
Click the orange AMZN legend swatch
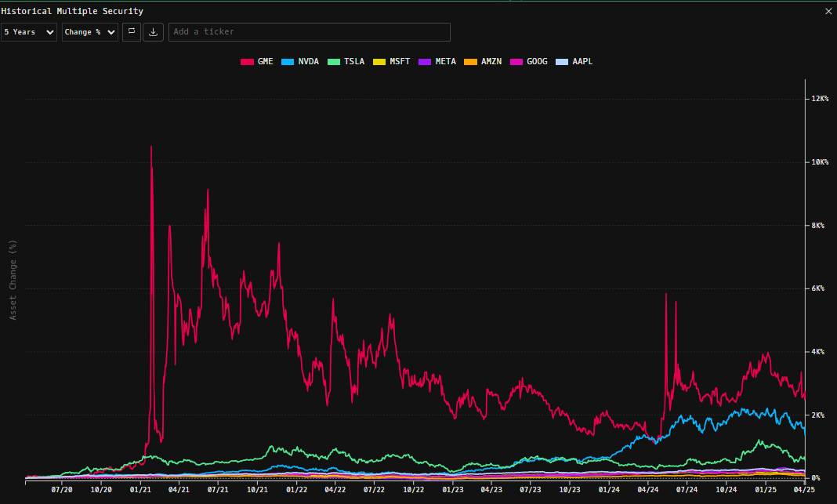click(471, 62)
